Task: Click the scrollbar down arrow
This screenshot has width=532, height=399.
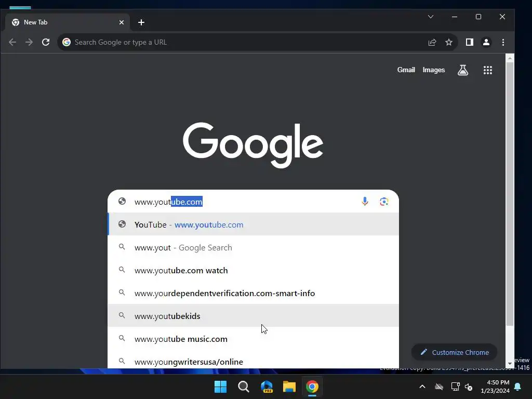Action: (x=510, y=364)
